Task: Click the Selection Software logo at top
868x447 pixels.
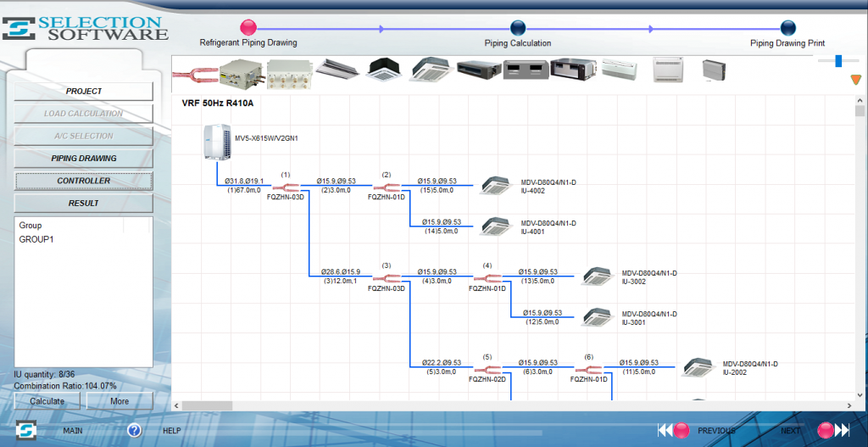Action: [x=86, y=28]
